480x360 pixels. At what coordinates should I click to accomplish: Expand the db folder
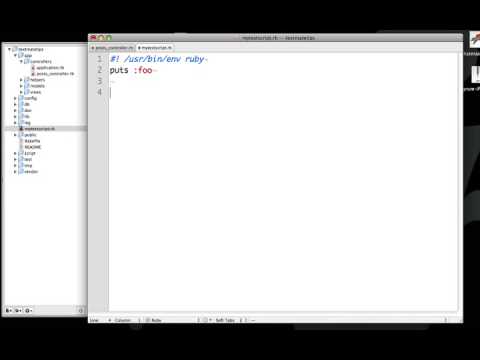[15, 104]
